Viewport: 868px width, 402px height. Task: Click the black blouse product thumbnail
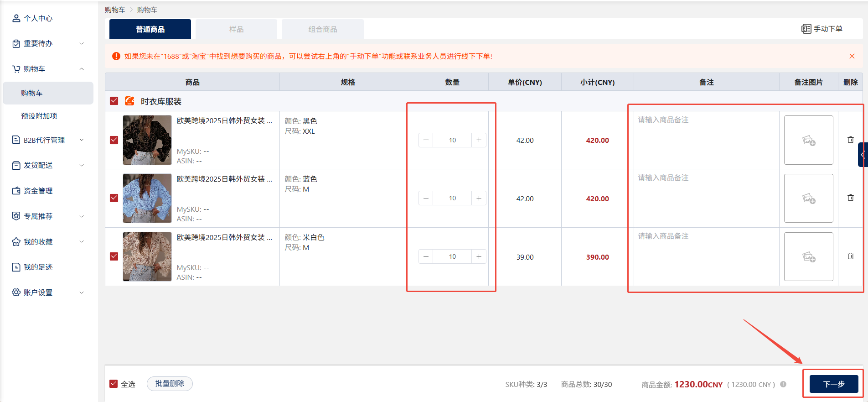click(x=147, y=140)
